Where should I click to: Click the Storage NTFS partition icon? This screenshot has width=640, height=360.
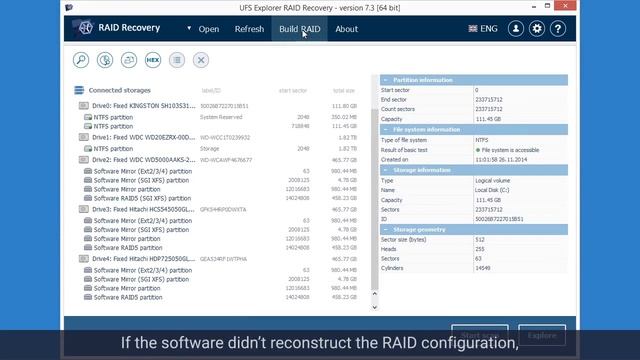pyautogui.click(x=88, y=149)
